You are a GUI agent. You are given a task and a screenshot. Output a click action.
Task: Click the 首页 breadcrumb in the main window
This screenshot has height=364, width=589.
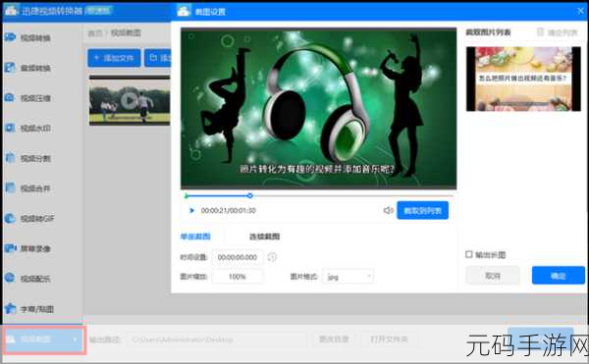click(x=94, y=33)
